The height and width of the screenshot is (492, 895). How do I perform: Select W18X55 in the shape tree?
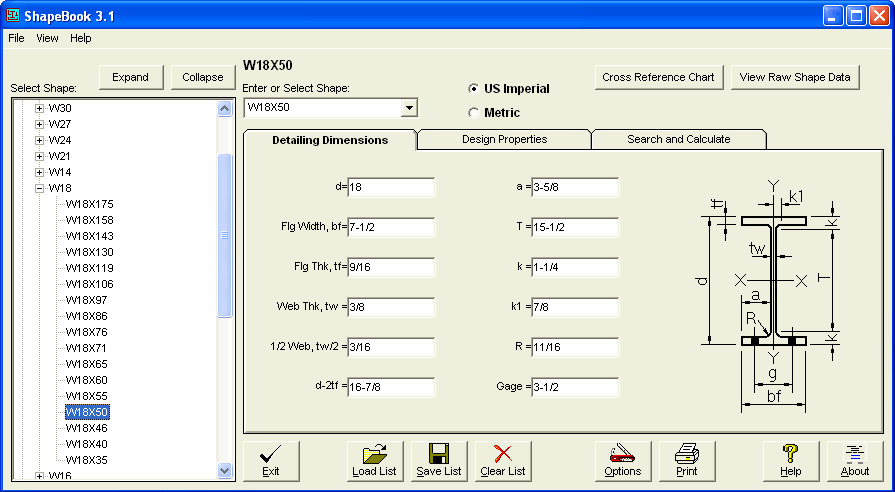[87, 396]
